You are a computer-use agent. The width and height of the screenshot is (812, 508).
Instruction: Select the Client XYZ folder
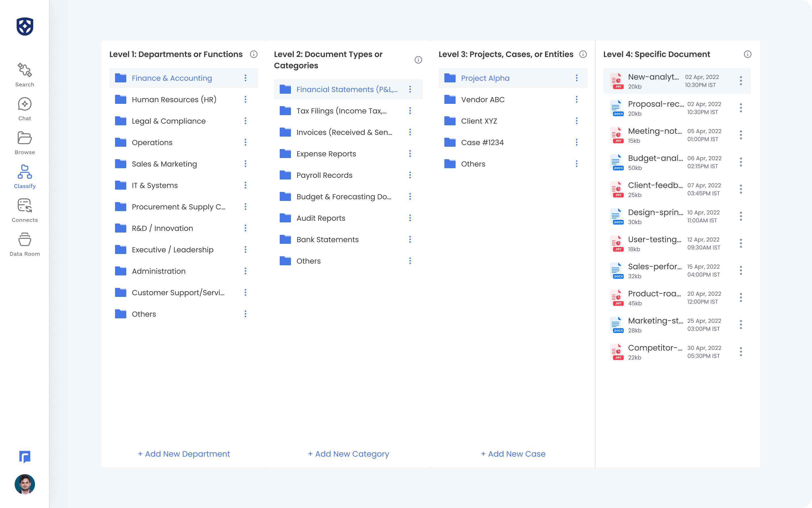coord(513,121)
